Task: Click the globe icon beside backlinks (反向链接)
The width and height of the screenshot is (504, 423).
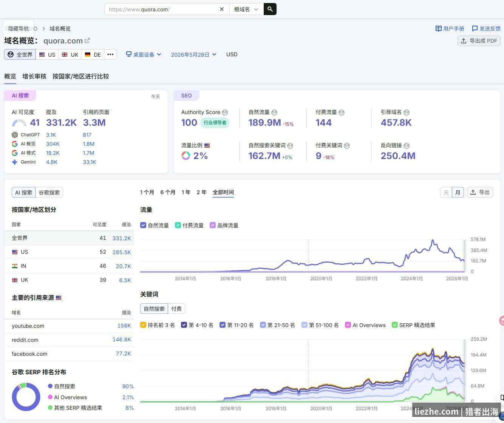Action: (x=407, y=145)
